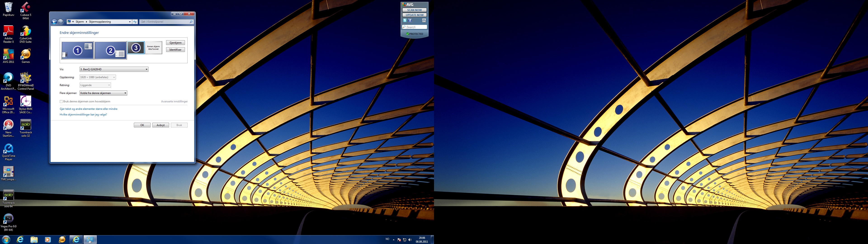
Task: Open the AVG gadget Facebook icon
Action: click(410, 21)
